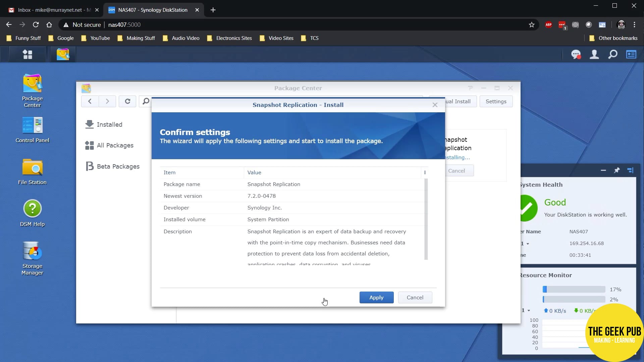
Task: Open File Station desktop shortcut
Action: click(32, 172)
